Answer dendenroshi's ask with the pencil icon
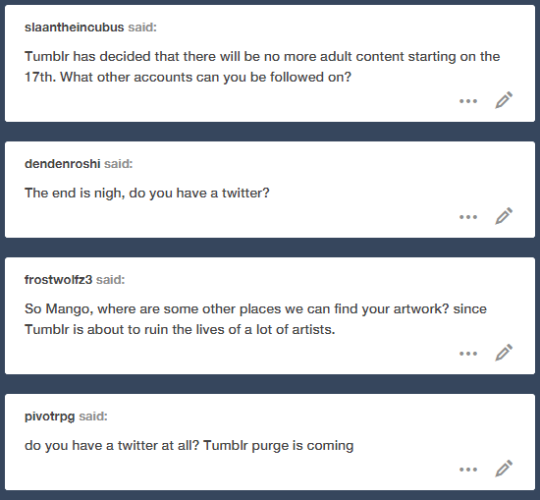The image size is (540, 500). (504, 216)
